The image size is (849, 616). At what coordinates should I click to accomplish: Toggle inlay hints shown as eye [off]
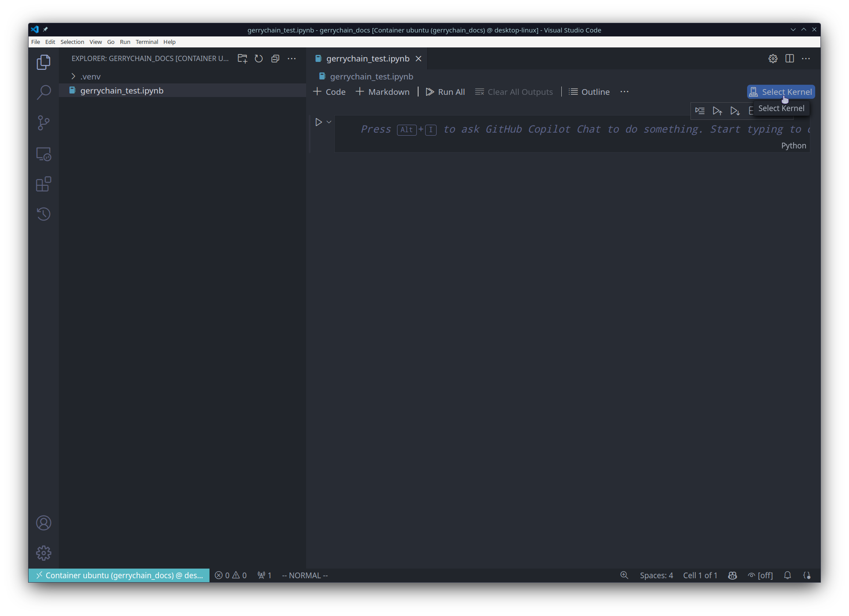(x=760, y=575)
